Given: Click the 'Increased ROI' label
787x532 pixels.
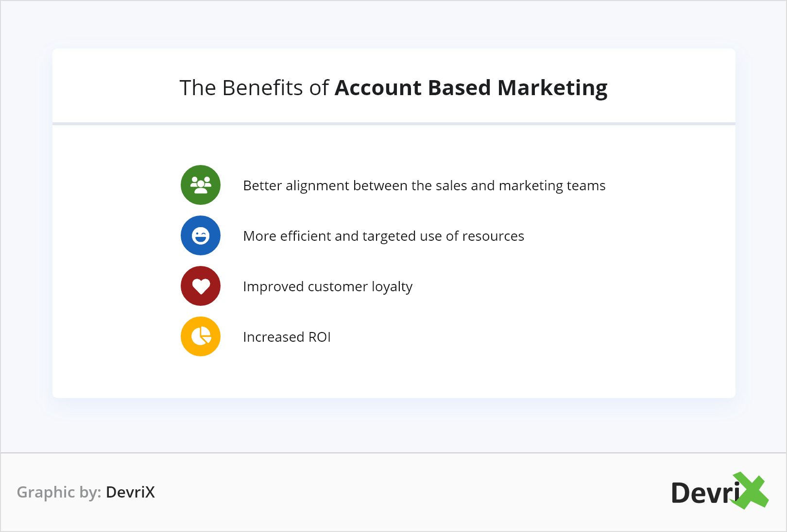Looking at the screenshot, I should click(x=287, y=337).
